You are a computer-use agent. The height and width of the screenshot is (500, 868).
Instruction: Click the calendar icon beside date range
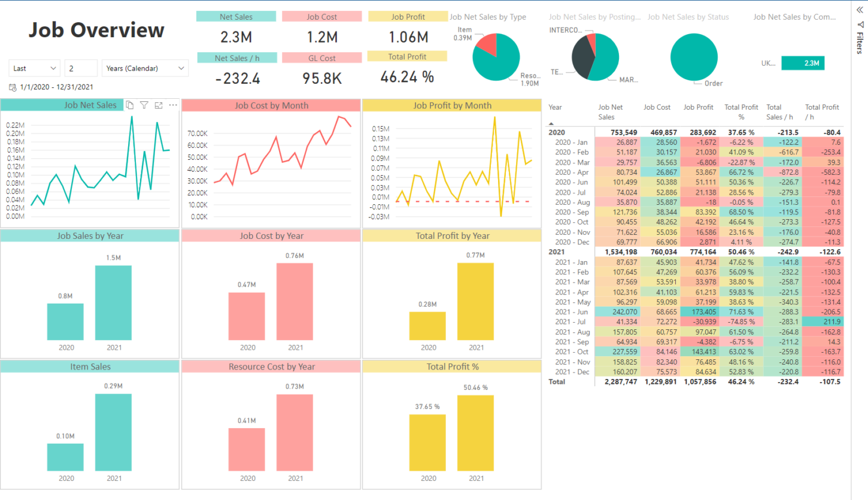tap(13, 87)
